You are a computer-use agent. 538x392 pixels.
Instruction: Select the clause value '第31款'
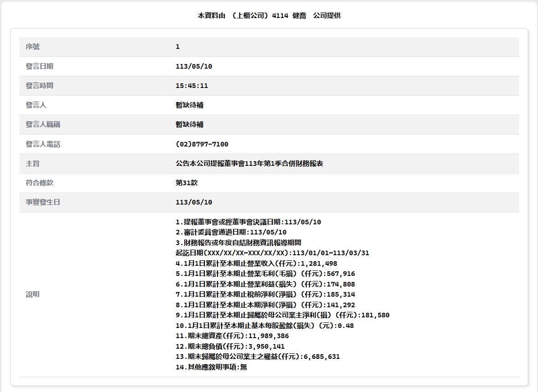(x=187, y=182)
